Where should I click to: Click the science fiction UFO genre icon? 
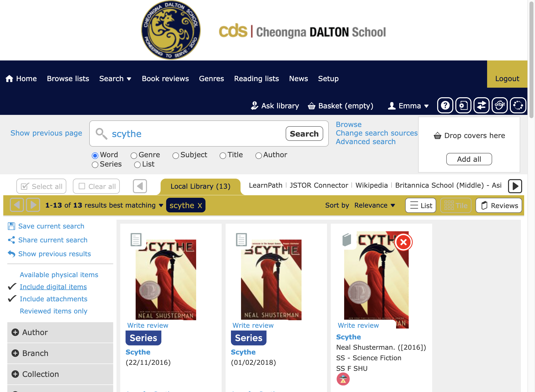[x=343, y=379]
